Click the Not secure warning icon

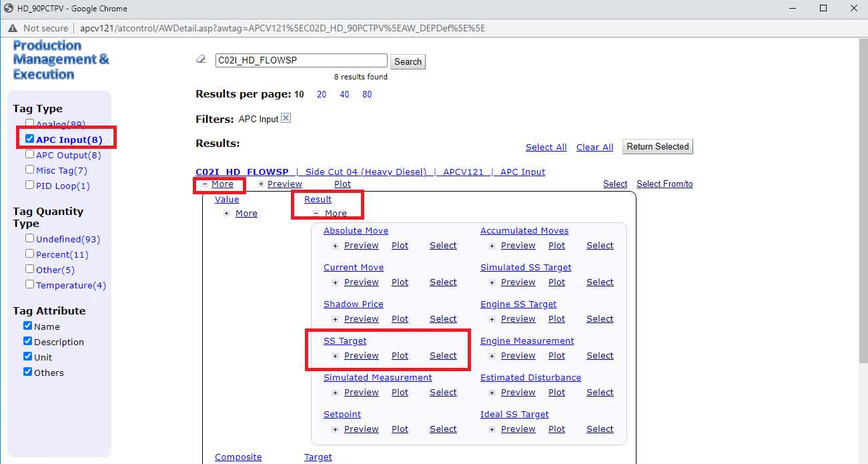click(x=13, y=28)
